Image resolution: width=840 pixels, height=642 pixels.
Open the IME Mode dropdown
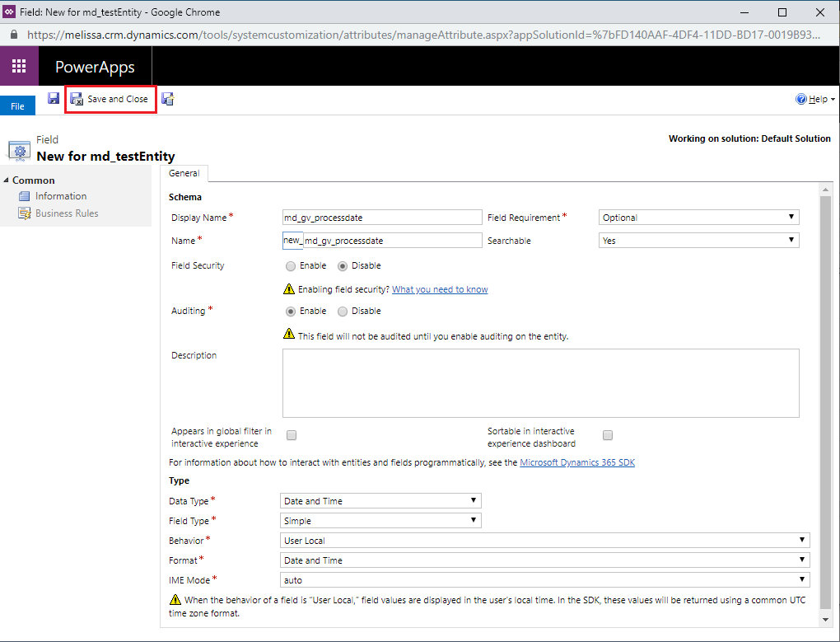click(545, 580)
